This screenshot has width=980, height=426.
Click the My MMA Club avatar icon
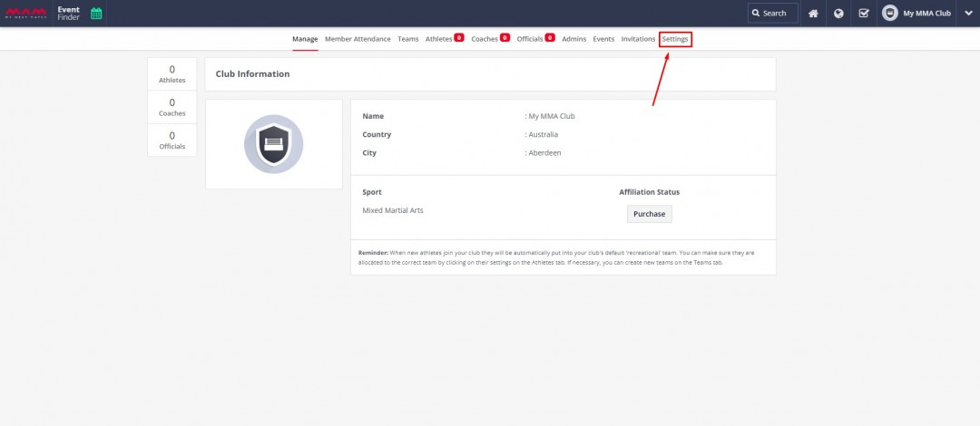(x=890, y=13)
